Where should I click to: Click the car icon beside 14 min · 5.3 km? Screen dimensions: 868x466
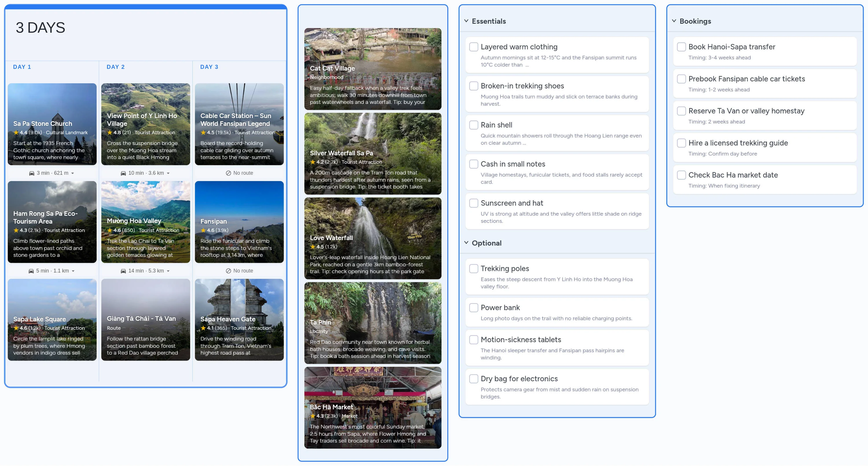tap(123, 271)
